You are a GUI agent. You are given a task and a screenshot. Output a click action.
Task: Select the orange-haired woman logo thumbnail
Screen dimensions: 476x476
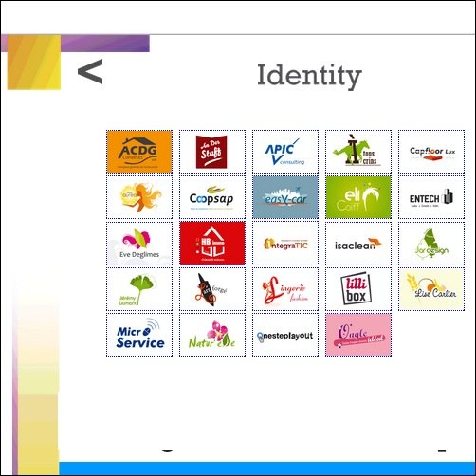[x=139, y=197]
